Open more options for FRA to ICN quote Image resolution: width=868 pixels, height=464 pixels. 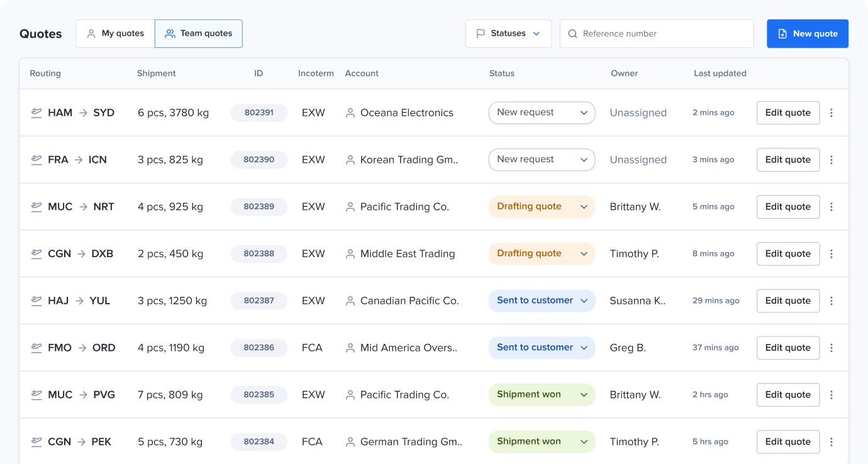(x=832, y=160)
